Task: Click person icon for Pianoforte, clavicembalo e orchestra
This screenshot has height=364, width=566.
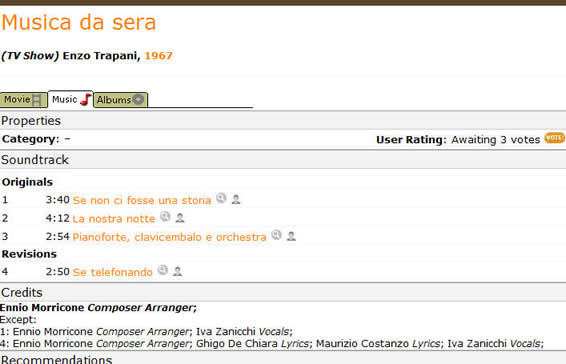Action: [x=291, y=237]
